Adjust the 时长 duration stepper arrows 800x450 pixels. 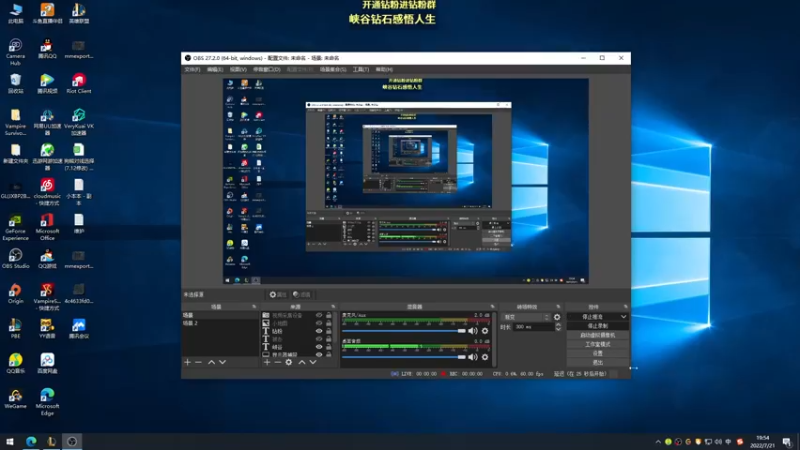(558, 327)
